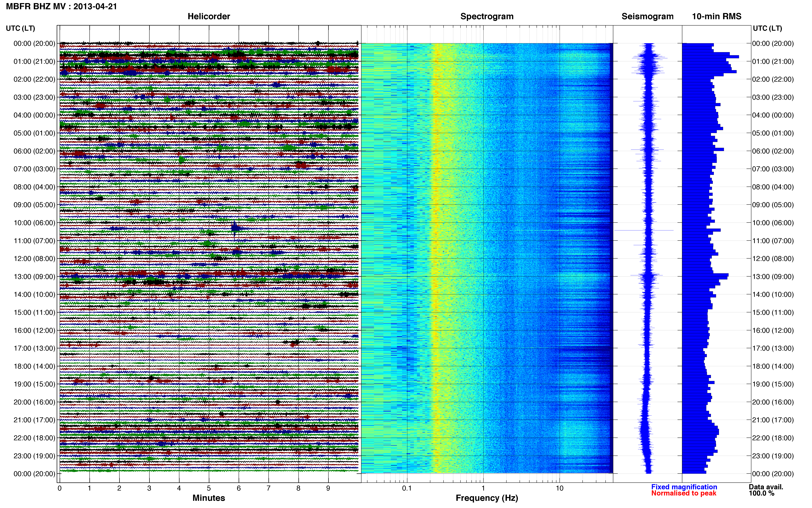The width and height of the screenshot is (812, 508).
Task: Click the '3' tick on the Minutes axis
Action: tap(149, 488)
